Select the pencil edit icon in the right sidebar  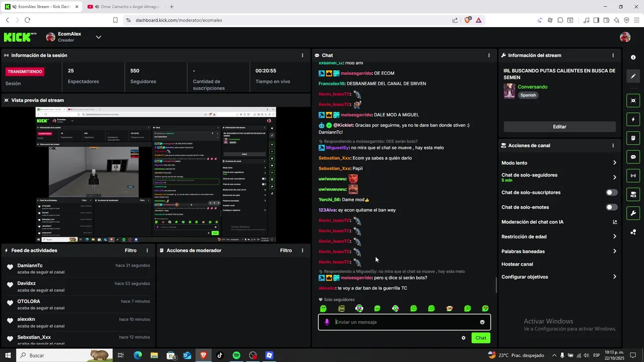(633, 76)
